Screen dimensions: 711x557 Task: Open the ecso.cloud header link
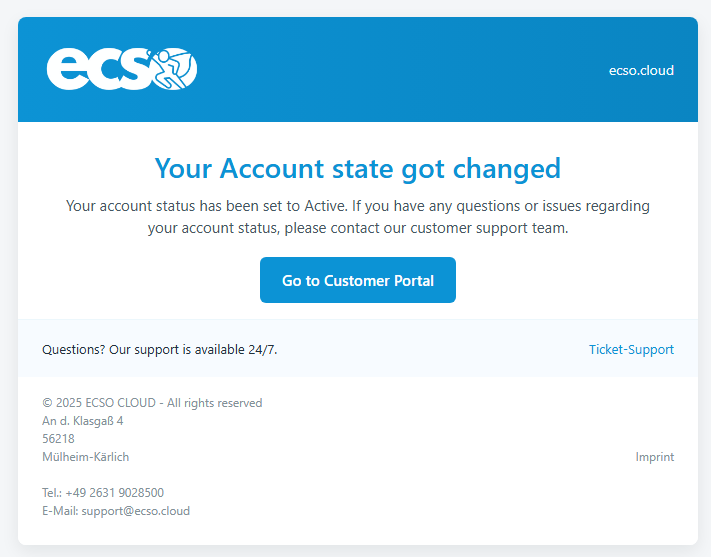click(641, 71)
